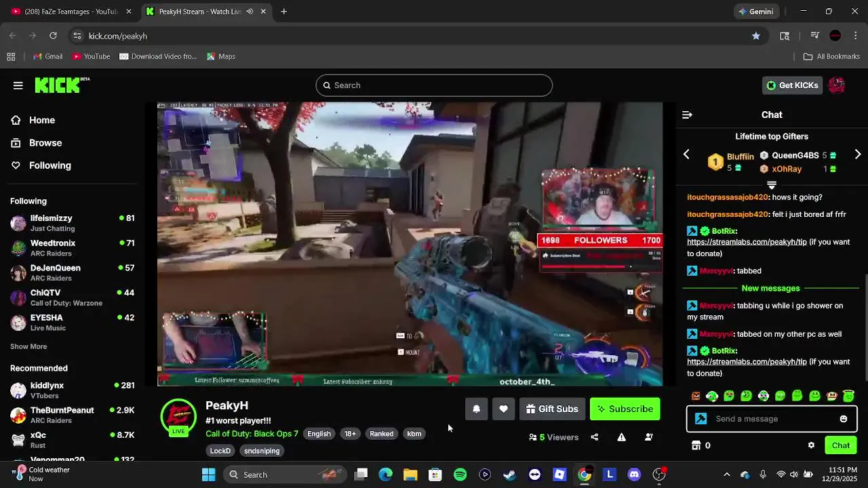Select the sndsniping tag
Screen dimensions: 868x488
pos(262,451)
